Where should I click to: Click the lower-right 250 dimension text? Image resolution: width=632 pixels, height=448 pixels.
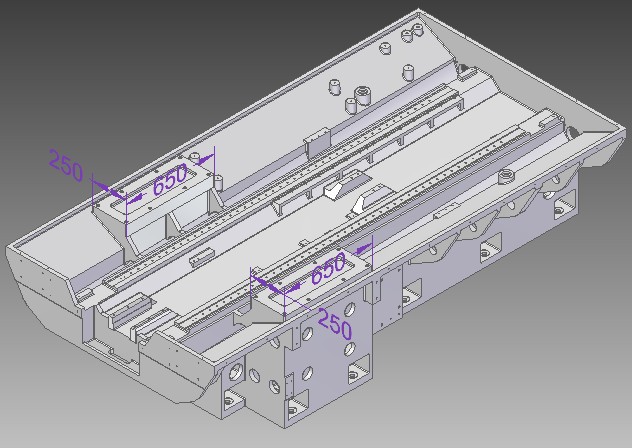tap(335, 325)
